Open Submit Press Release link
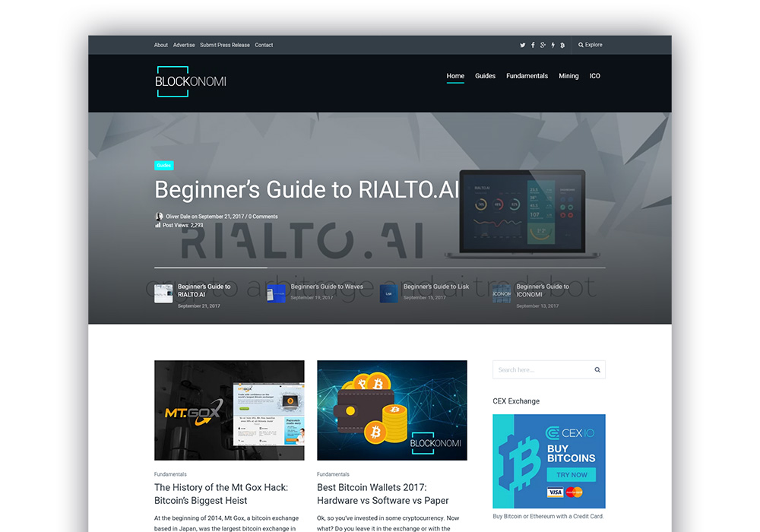The width and height of the screenshot is (760, 532). 225,45
